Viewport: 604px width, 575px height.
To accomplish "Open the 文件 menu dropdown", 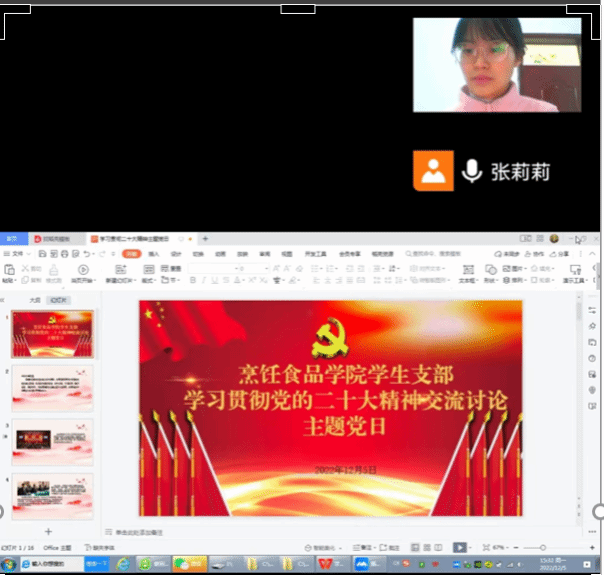I will (17, 254).
